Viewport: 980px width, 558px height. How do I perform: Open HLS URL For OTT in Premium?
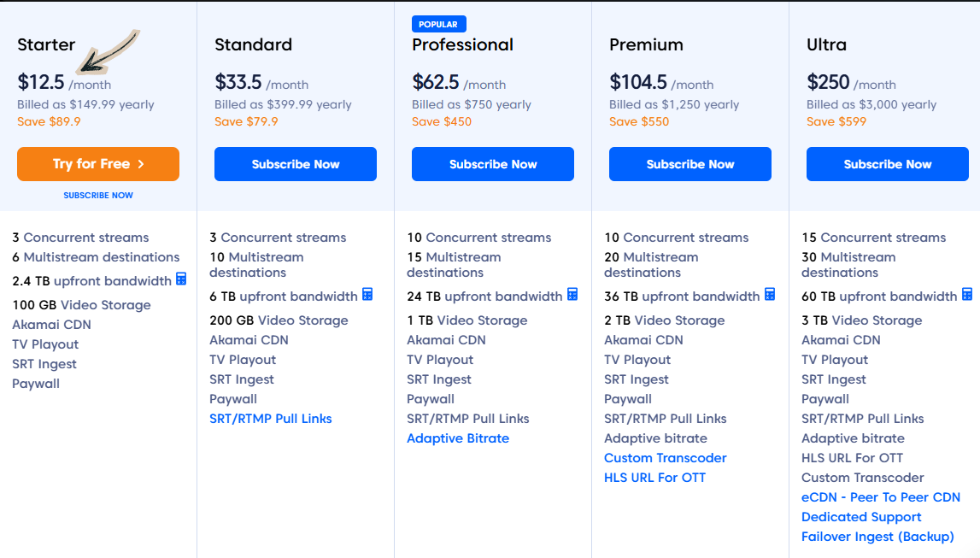click(x=654, y=478)
